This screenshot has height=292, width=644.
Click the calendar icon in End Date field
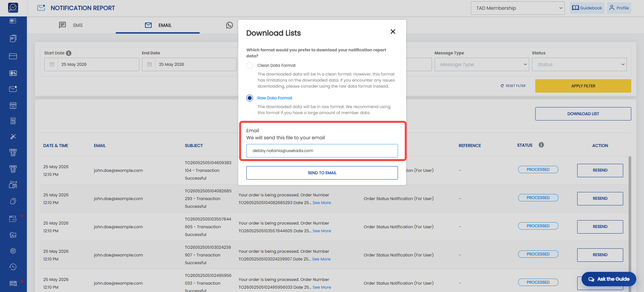[149, 64]
